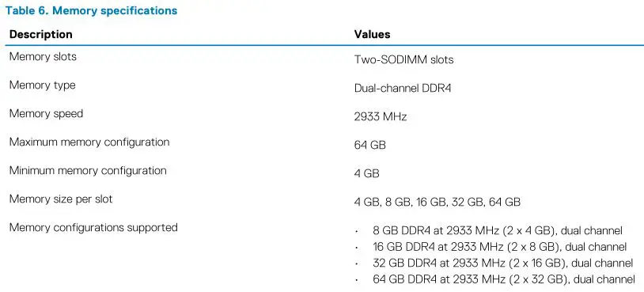
Task: Select the 'Memory speed' row label
Action: 46,114
